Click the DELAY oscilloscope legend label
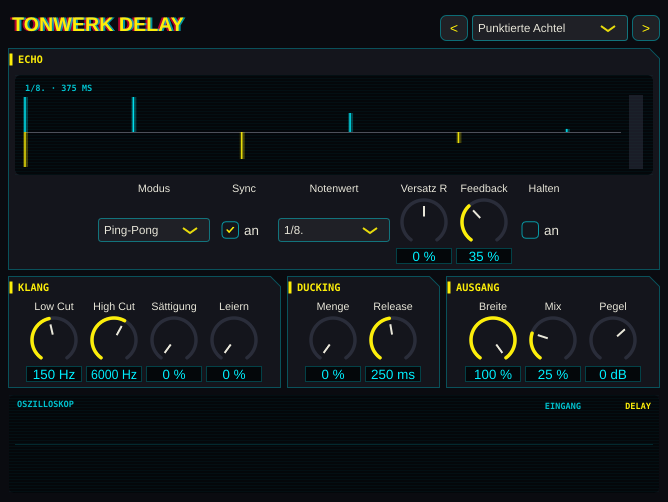The height and width of the screenshot is (502, 668). (x=638, y=406)
